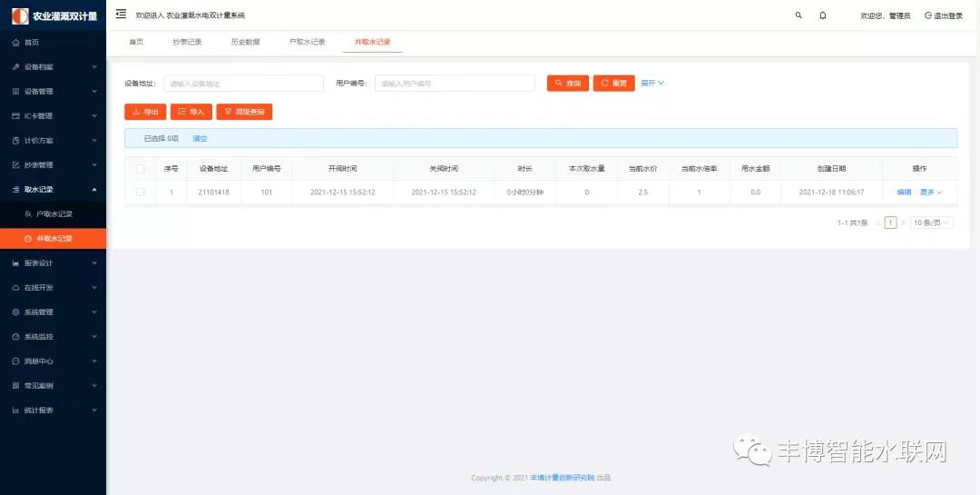This screenshot has height=495, width=980.
Task: Open 高级查询 advanced filter
Action: tap(244, 112)
